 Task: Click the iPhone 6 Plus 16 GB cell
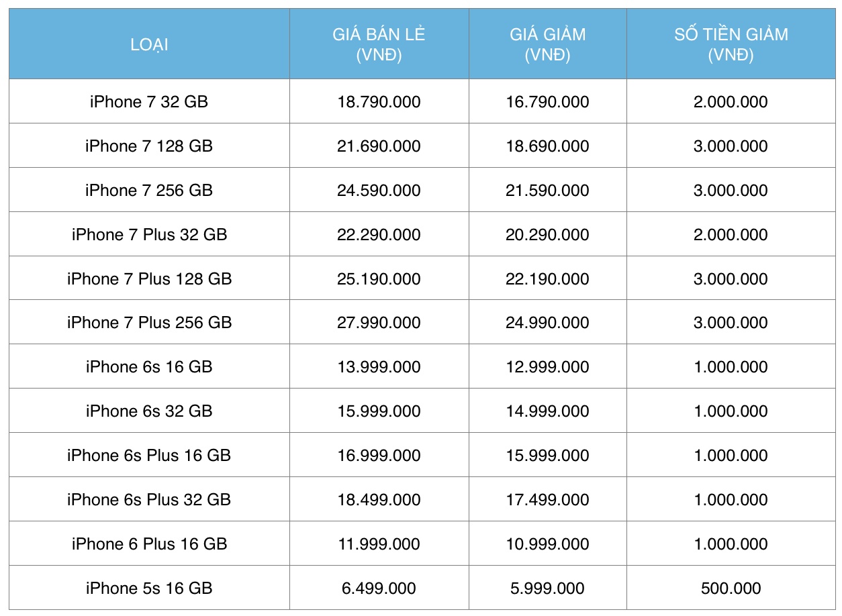click(149, 544)
